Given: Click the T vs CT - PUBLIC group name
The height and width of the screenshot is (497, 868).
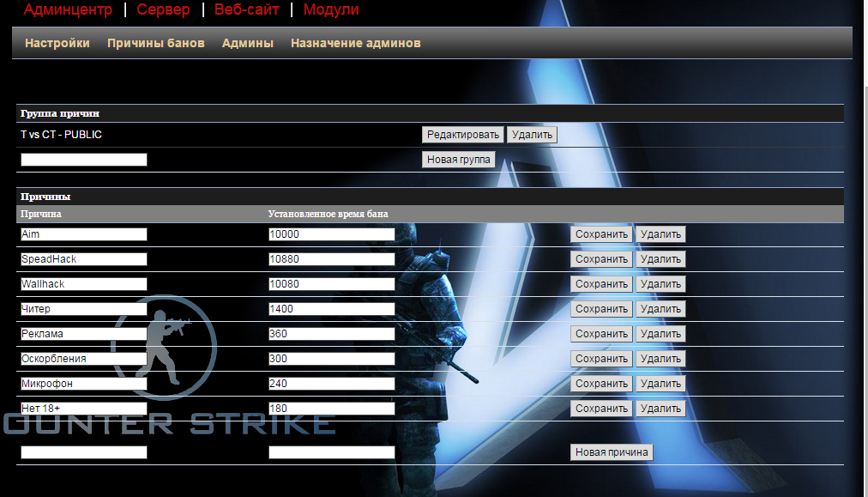Looking at the screenshot, I should 62,135.
